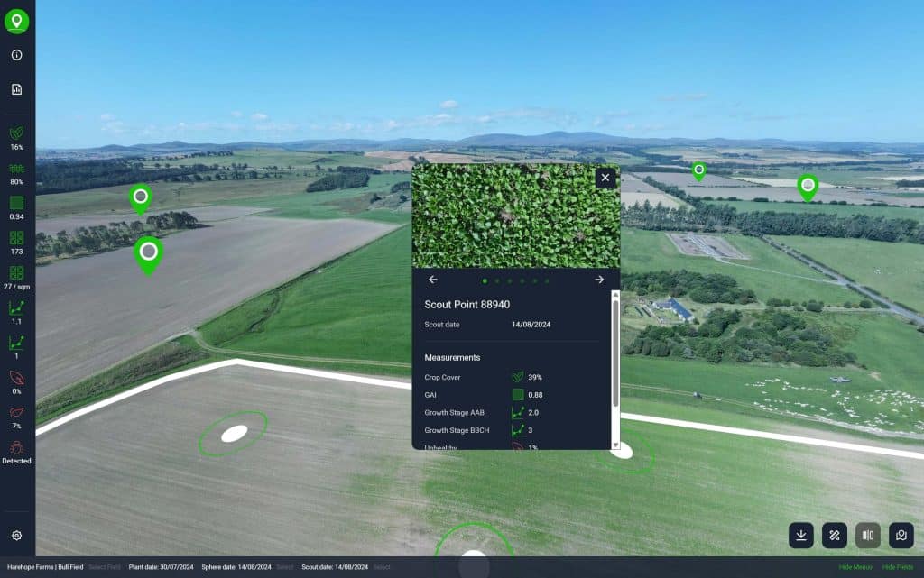Open the info panel icon

[x=15, y=55]
